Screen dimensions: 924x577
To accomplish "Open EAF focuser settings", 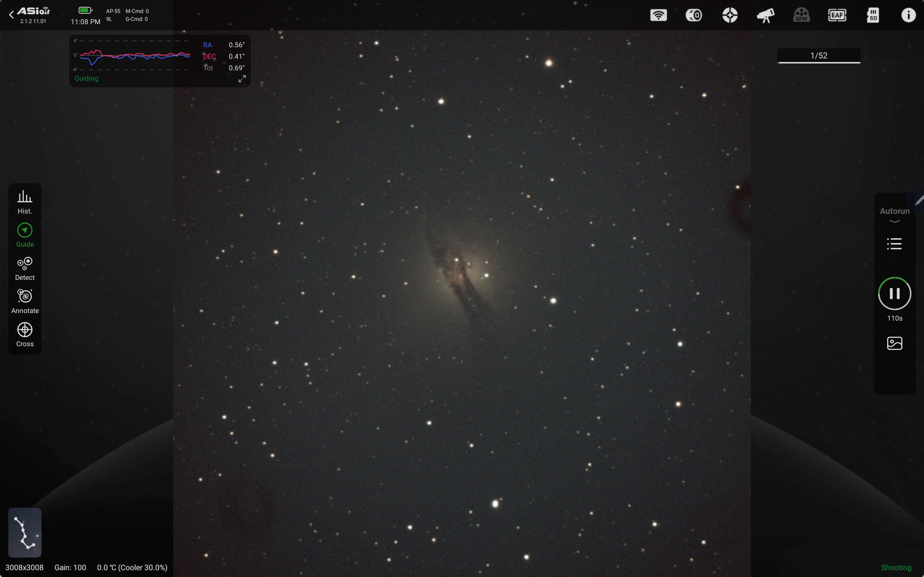I will point(837,15).
